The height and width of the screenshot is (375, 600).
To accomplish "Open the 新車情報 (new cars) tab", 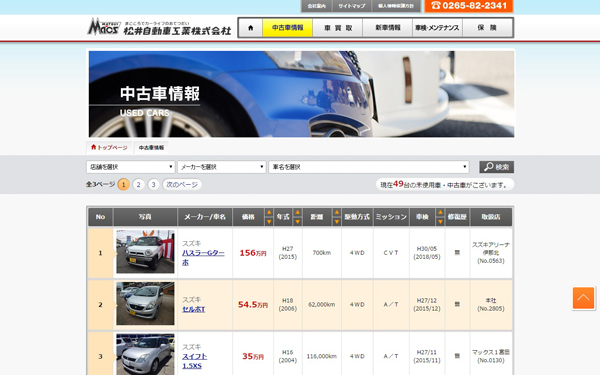I will pos(387,28).
